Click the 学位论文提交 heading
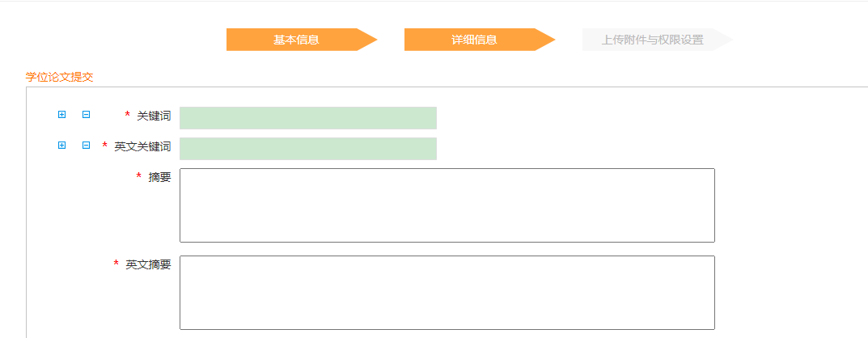 tap(59, 78)
